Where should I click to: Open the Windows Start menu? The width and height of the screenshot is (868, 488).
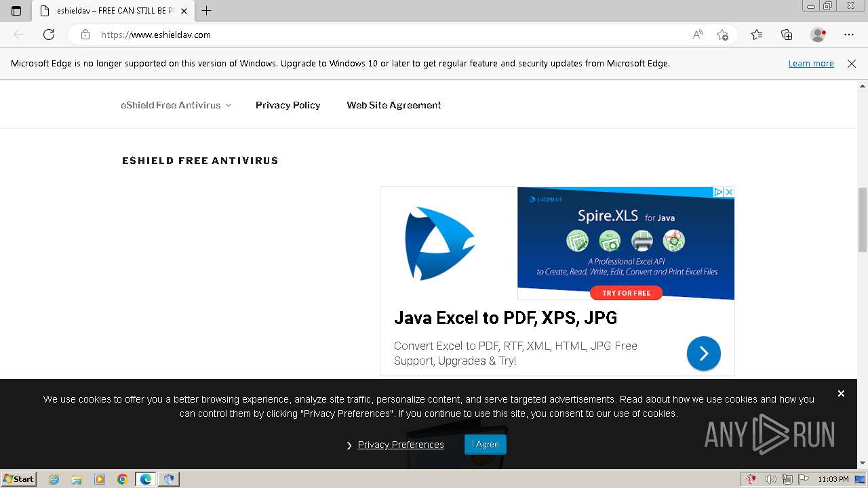(19, 479)
